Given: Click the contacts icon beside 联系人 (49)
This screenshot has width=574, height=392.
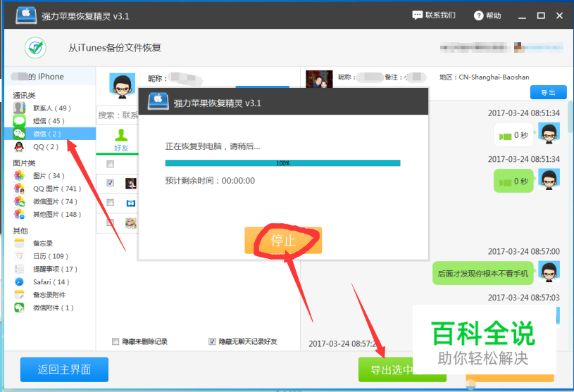Looking at the screenshot, I should tap(19, 108).
